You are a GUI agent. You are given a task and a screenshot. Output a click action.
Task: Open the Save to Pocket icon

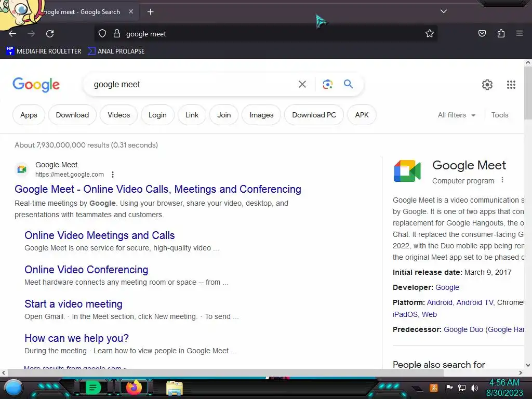pyautogui.click(x=482, y=33)
